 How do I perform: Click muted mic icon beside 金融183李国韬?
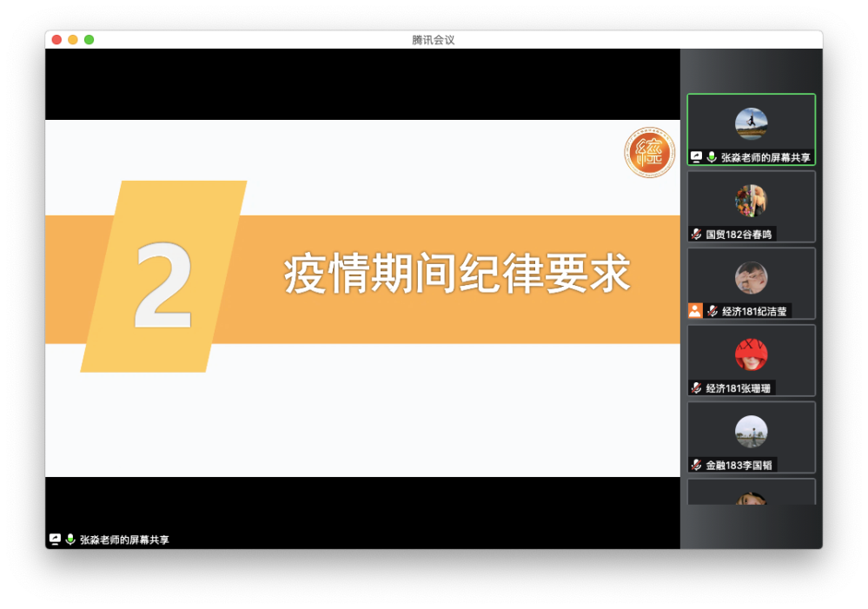[x=696, y=465]
